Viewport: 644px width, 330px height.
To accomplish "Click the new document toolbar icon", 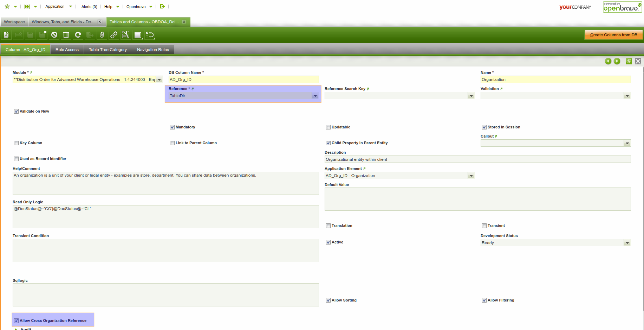I will pos(6,35).
